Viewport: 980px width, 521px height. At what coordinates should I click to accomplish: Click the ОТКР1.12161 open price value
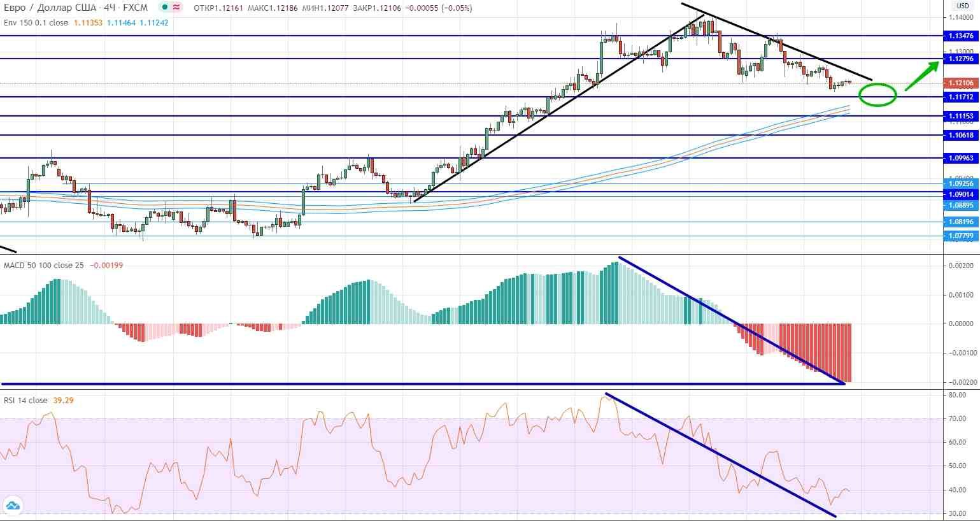point(217,8)
